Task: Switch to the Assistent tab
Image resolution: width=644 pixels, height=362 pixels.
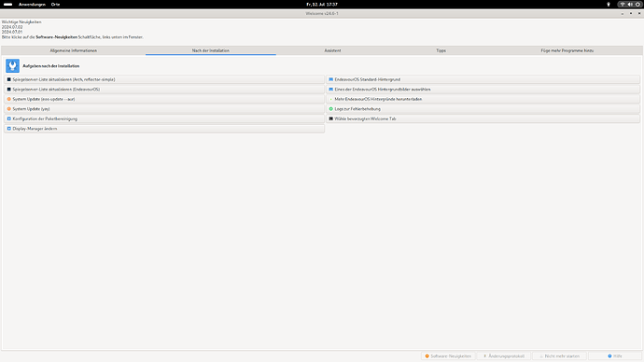Action: pyautogui.click(x=332, y=50)
